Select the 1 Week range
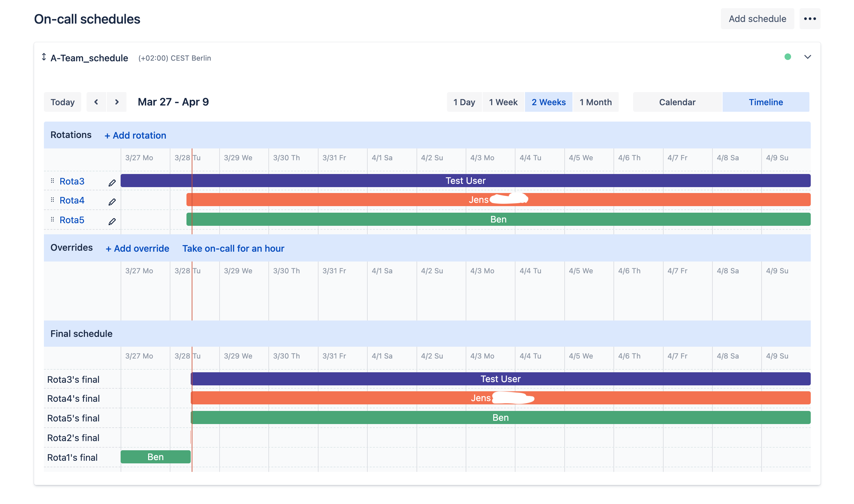The image size is (854, 504). coord(503,102)
